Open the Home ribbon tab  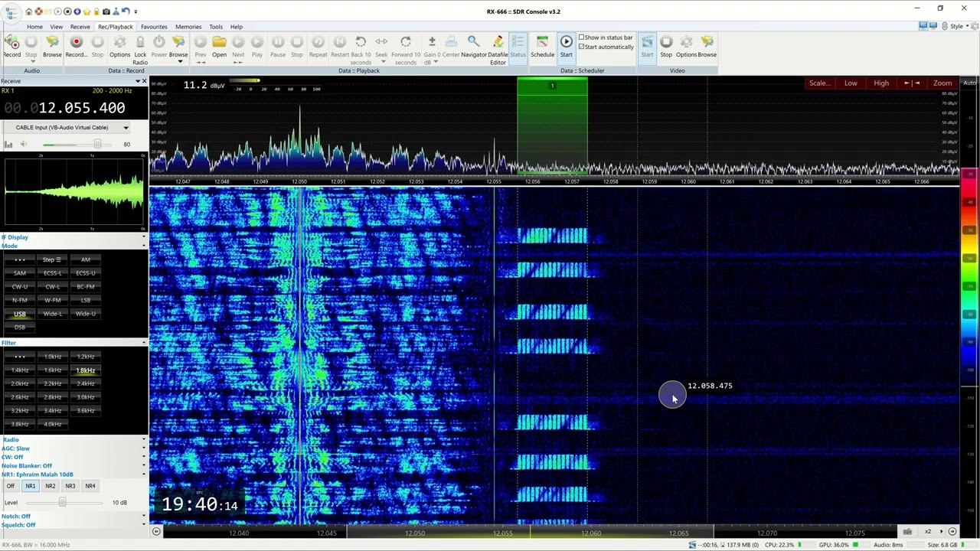(x=34, y=27)
